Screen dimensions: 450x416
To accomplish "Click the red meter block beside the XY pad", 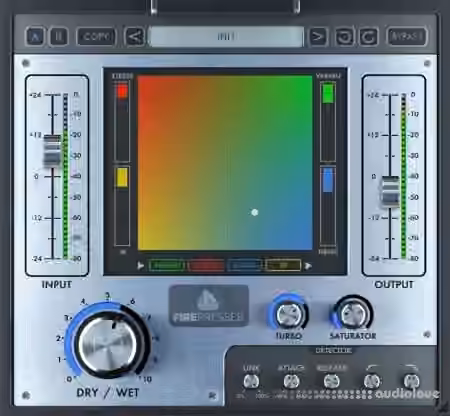I will [x=122, y=91].
